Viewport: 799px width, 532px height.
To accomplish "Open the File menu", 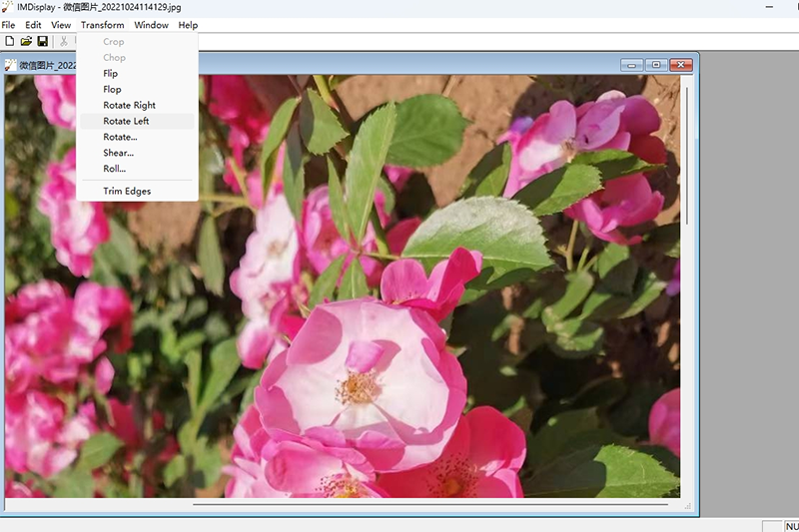I will coord(9,25).
